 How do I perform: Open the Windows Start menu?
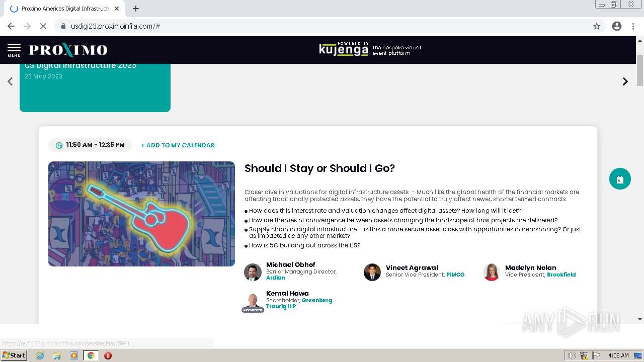14,355
